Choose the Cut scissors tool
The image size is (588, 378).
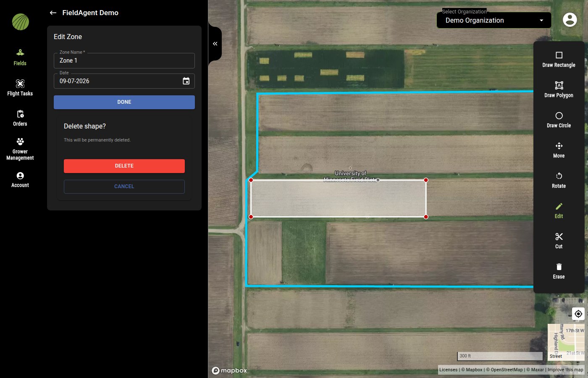click(x=559, y=241)
